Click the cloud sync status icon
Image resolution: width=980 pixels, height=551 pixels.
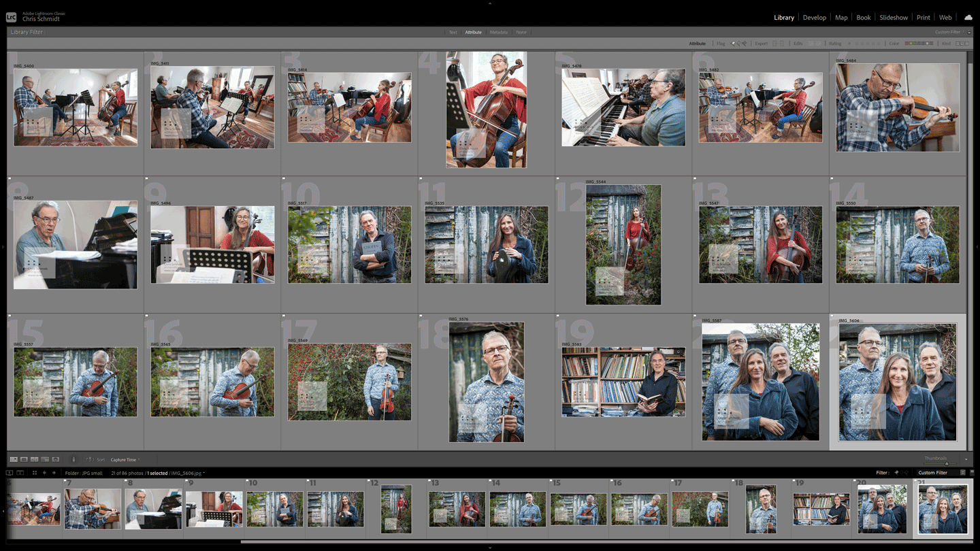pos(968,18)
